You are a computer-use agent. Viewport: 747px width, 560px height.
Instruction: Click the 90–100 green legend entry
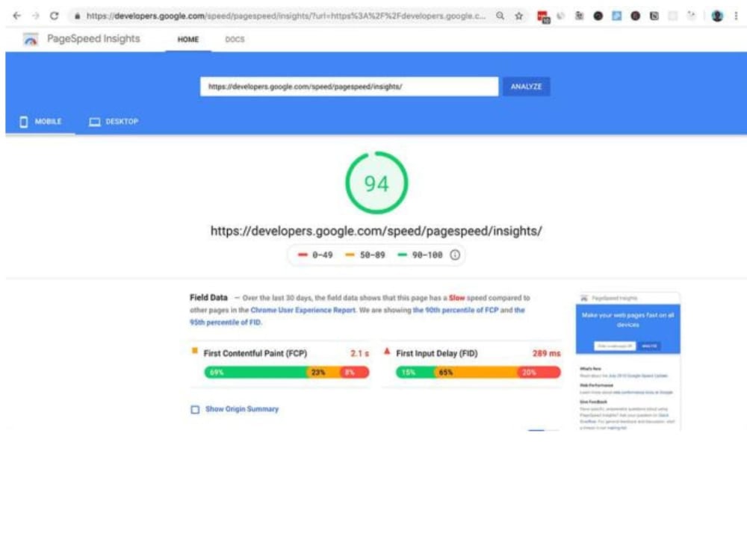[x=420, y=255]
